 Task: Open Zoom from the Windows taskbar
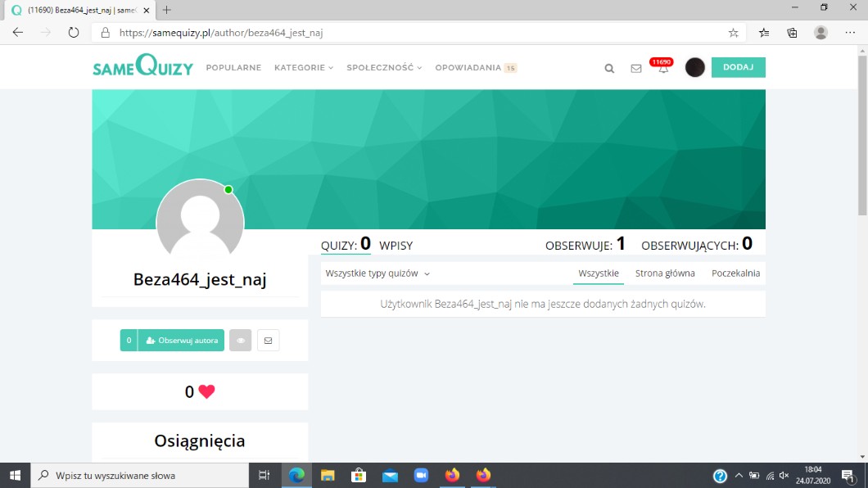[421, 475]
